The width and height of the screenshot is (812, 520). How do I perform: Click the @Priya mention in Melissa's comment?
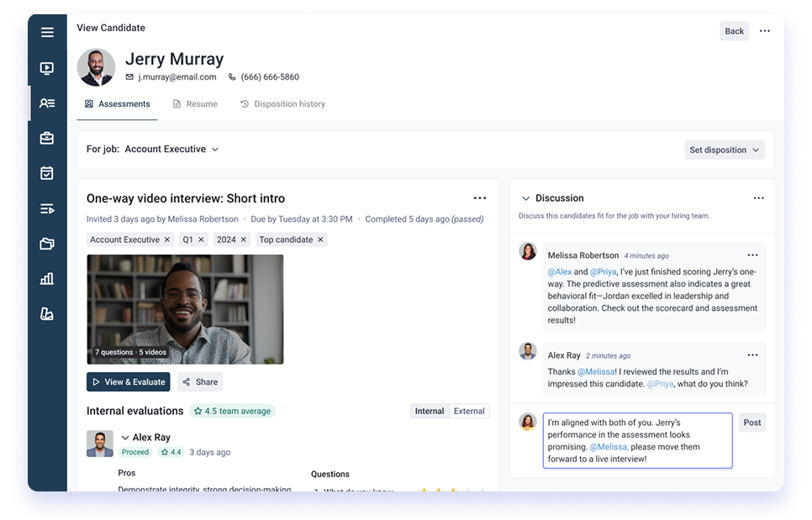click(604, 271)
